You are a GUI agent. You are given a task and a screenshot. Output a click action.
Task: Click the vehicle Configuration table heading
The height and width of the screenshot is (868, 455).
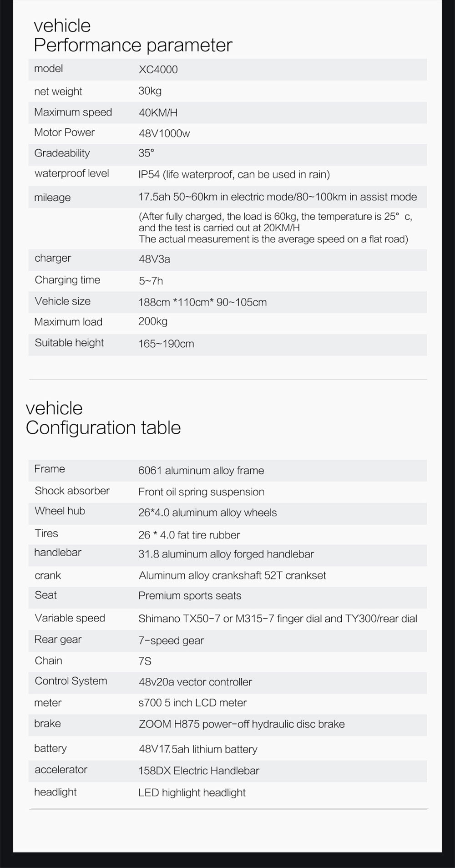pyautogui.click(x=103, y=418)
